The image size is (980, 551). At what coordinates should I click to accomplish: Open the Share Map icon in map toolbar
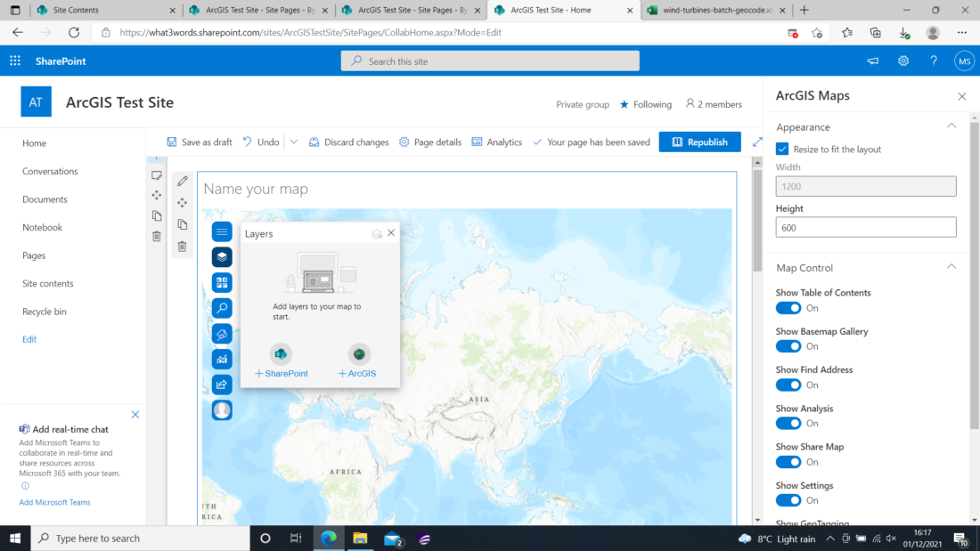point(222,385)
